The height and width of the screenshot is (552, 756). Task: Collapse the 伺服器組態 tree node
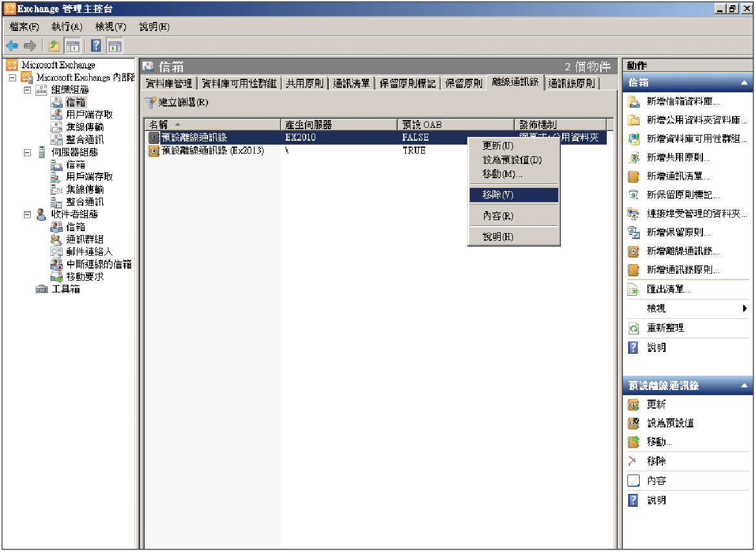(x=28, y=152)
